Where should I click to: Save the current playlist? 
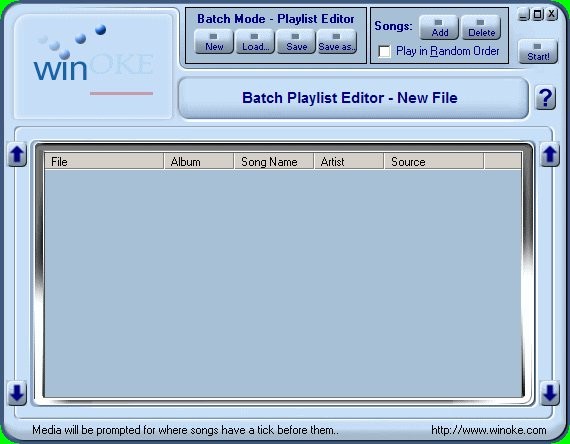coord(296,42)
